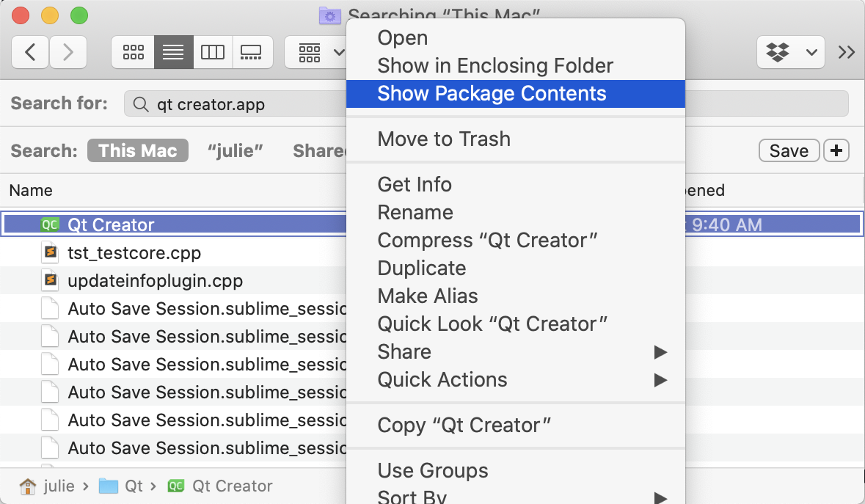Click the plus button next to Save
Viewport: 865px width, 504px height.
click(836, 150)
